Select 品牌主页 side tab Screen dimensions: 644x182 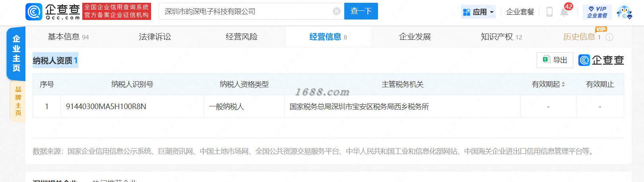[17, 101]
